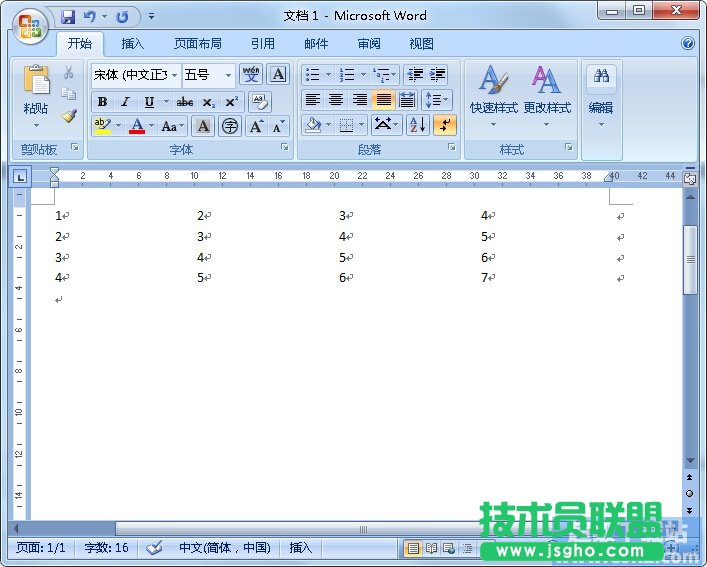The image size is (707, 567).
Task: Click the Clear Formatting eraser icon
Action: 259,101
